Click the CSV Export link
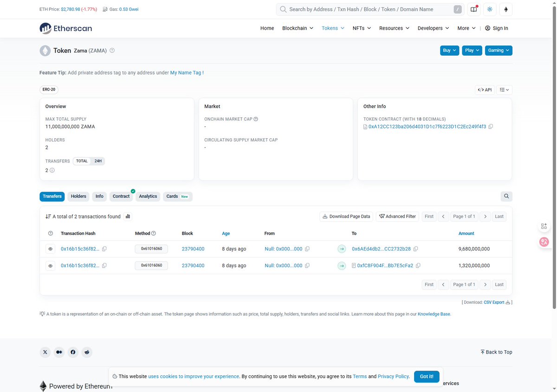Image resolution: width=557 pixels, height=392 pixels. pos(494,302)
